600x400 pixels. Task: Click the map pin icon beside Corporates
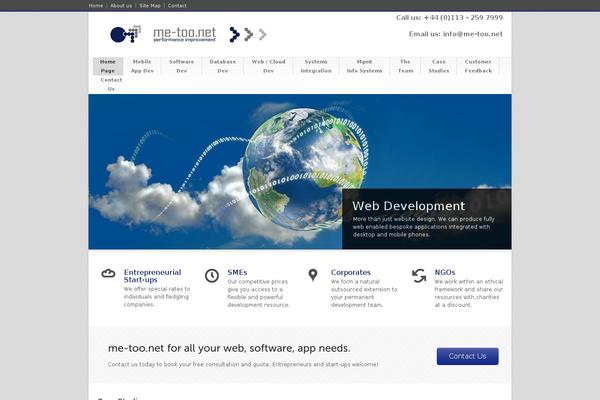click(313, 275)
